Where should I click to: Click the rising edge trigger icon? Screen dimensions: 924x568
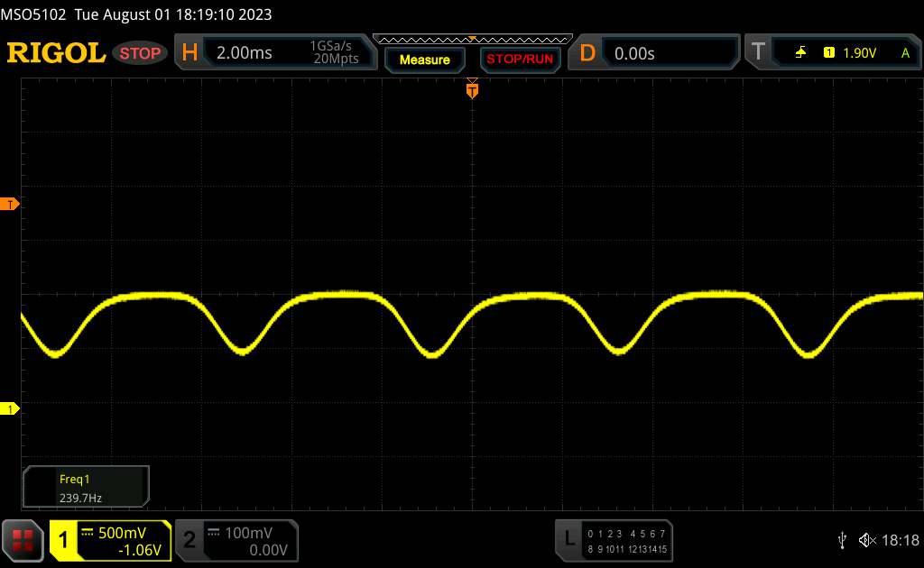(800, 53)
